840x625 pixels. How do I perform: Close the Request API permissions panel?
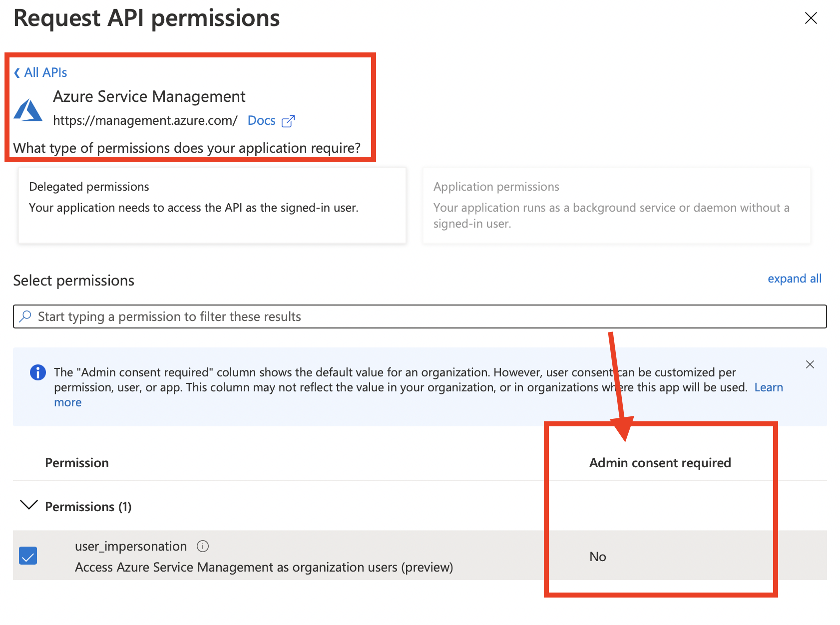pos(811,18)
